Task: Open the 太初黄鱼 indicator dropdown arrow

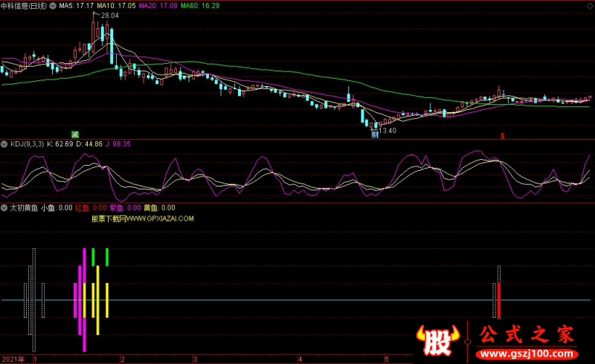Action: coord(4,208)
